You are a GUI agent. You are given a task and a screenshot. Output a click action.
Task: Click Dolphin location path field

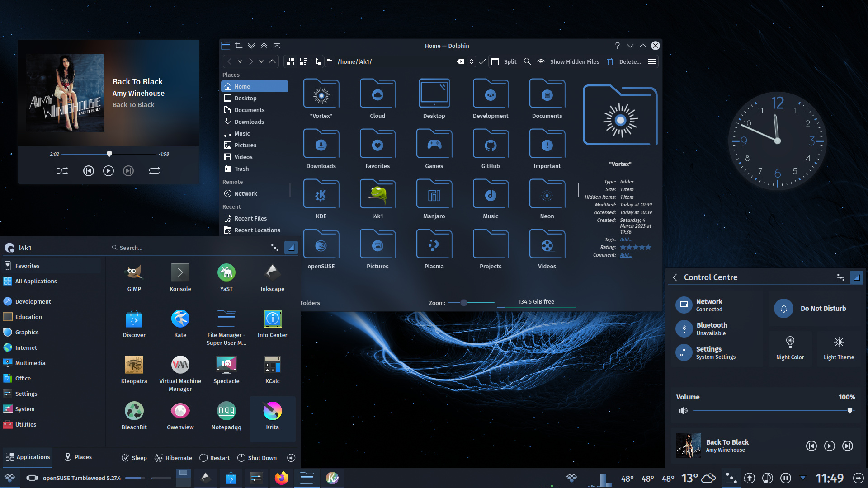(396, 61)
